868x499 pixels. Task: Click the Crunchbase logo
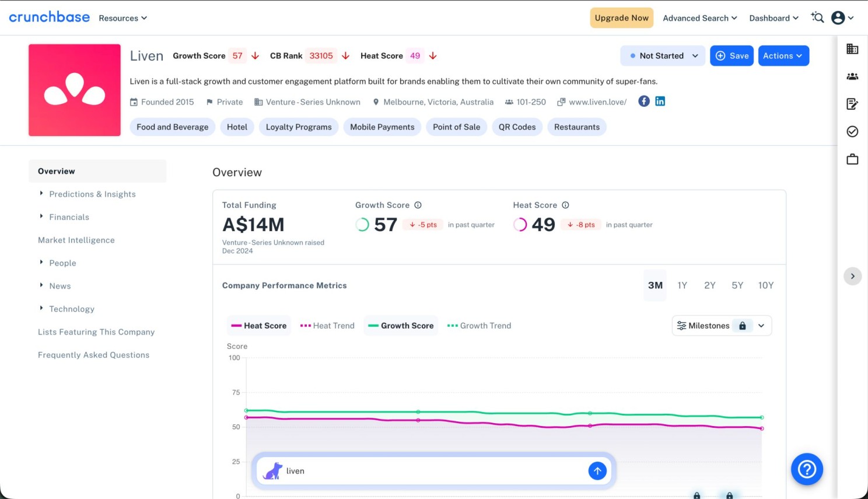(x=50, y=18)
